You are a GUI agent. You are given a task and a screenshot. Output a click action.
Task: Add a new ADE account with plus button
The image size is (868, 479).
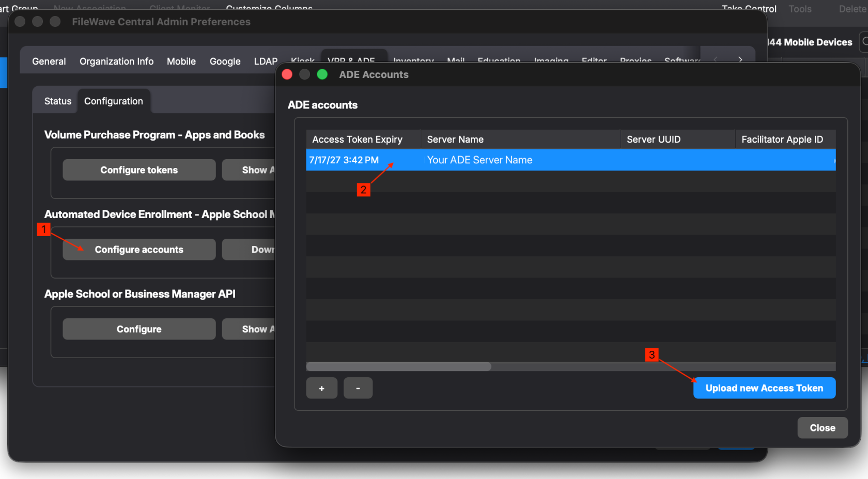click(x=321, y=388)
